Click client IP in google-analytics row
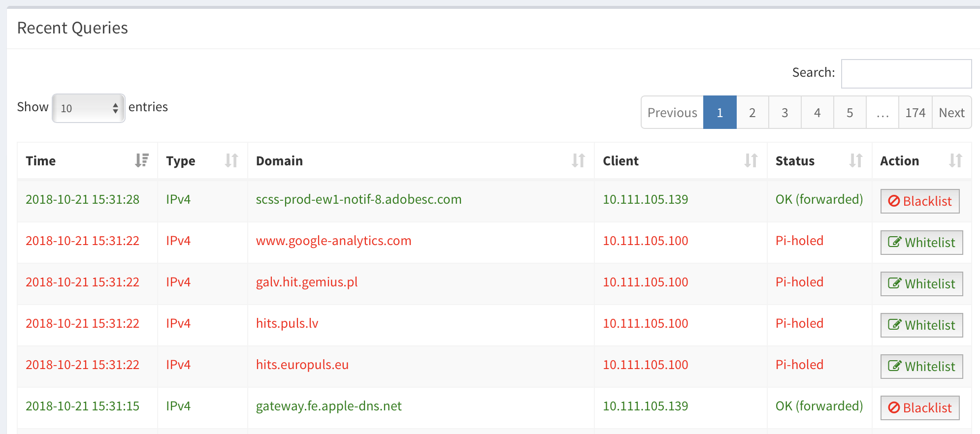980x434 pixels. point(646,241)
